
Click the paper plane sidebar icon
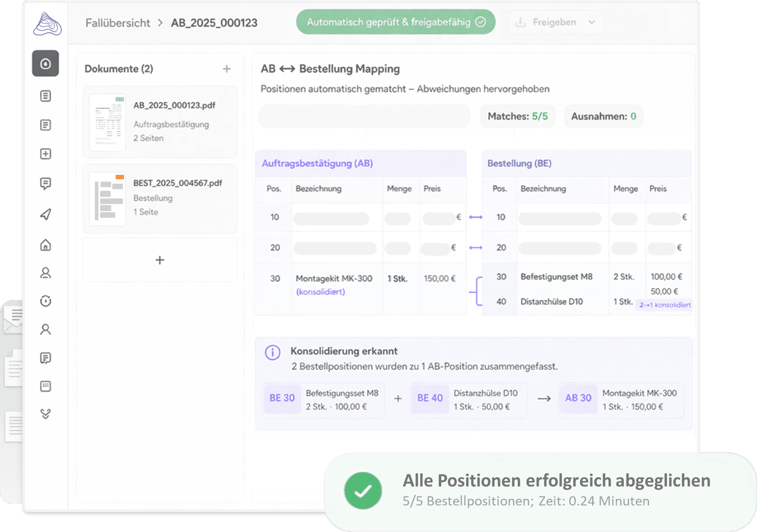[x=45, y=214]
